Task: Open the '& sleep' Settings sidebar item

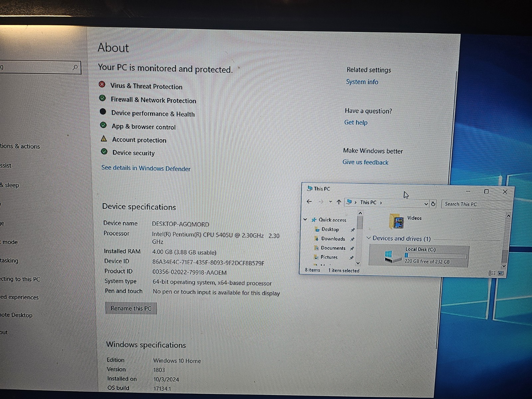Action: click(x=10, y=185)
